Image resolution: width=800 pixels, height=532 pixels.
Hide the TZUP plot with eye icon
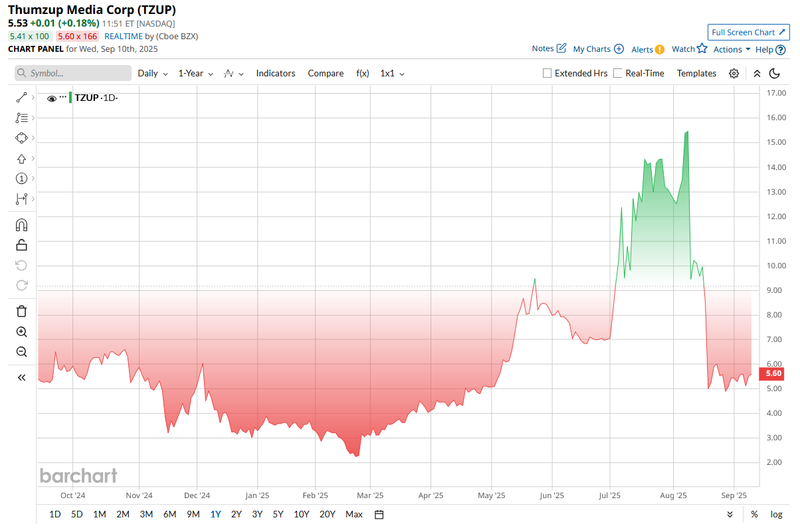tap(52, 98)
